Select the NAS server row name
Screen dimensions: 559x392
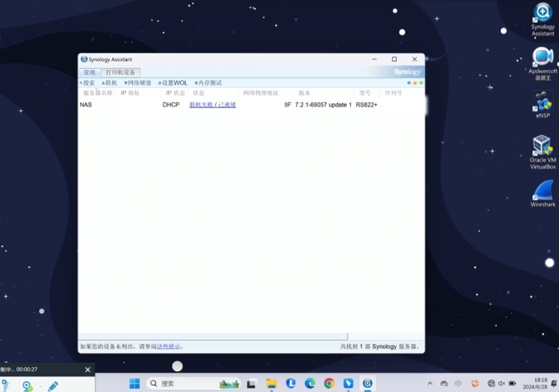coord(86,105)
